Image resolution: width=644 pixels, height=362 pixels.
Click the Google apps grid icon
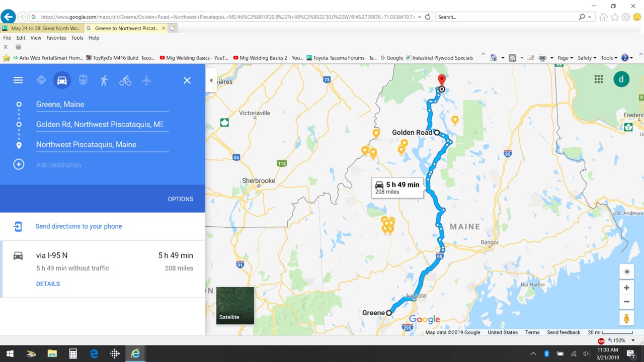pos(599,79)
